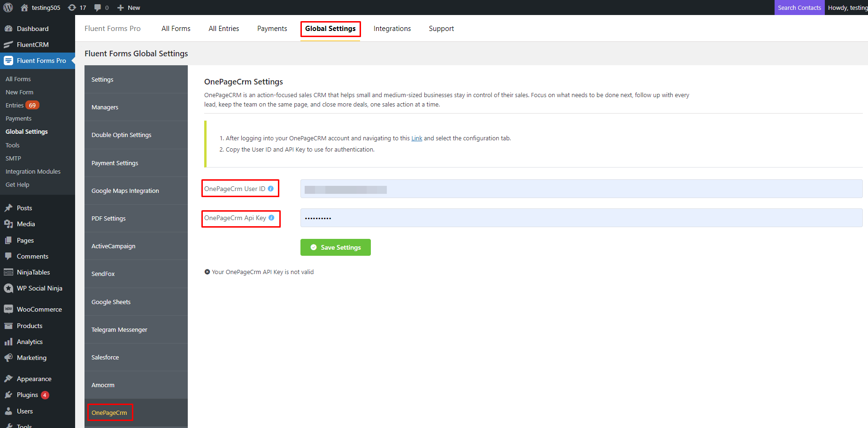Select the Media library sidebar icon
This screenshot has width=868, height=428.
tap(8, 224)
